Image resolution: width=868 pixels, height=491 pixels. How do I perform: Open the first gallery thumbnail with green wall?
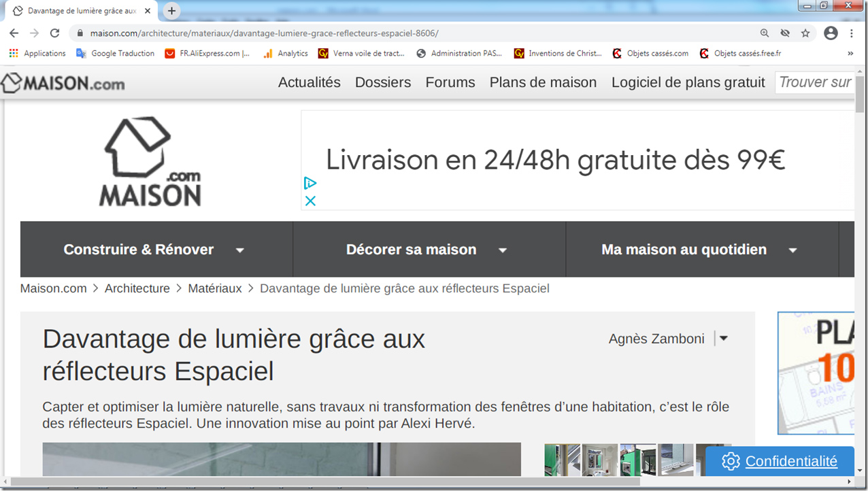click(562, 460)
